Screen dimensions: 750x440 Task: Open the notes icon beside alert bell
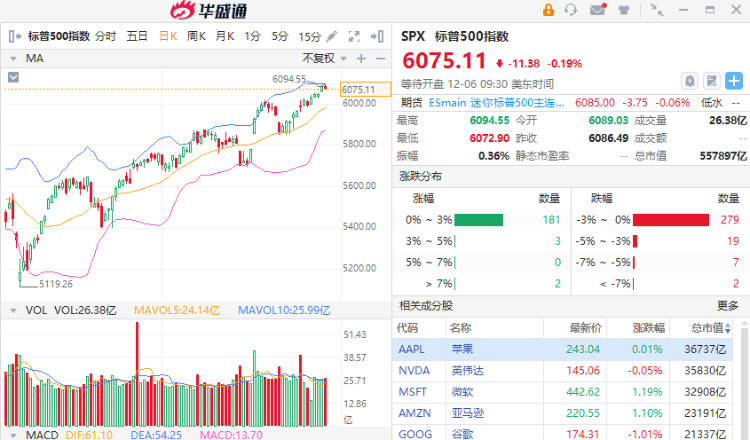[712, 81]
